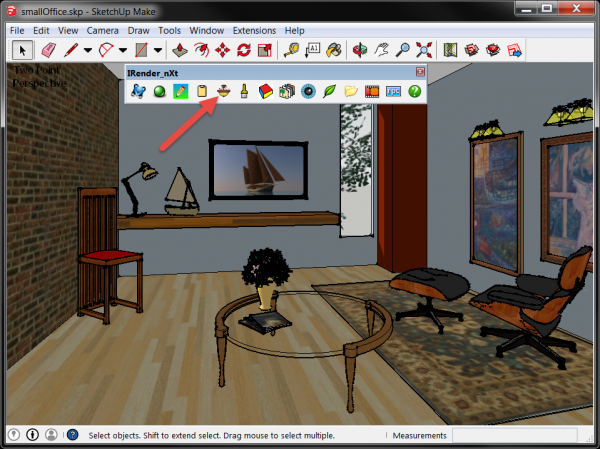Select the arrow Select tool
The width and height of the screenshot is (600, 449).
[x=22, y=50]
